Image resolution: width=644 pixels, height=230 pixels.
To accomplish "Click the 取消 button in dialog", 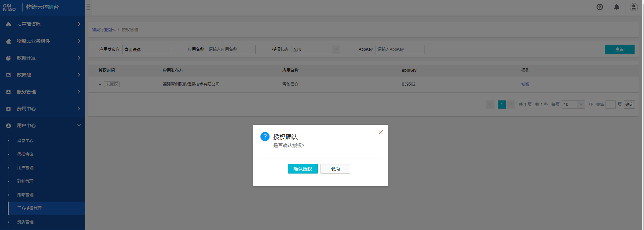I will pos(335,169).
